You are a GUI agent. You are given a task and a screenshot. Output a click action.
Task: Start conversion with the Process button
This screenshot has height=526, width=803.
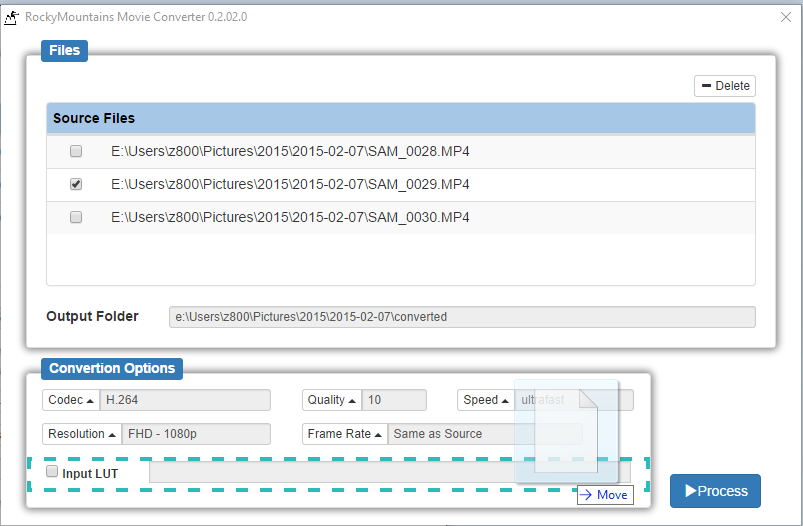click(715, 491)
